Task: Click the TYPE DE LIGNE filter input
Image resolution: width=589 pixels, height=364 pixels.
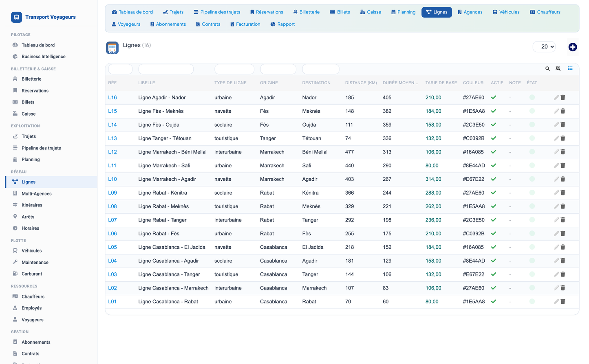Action: [x=234, y=69]
